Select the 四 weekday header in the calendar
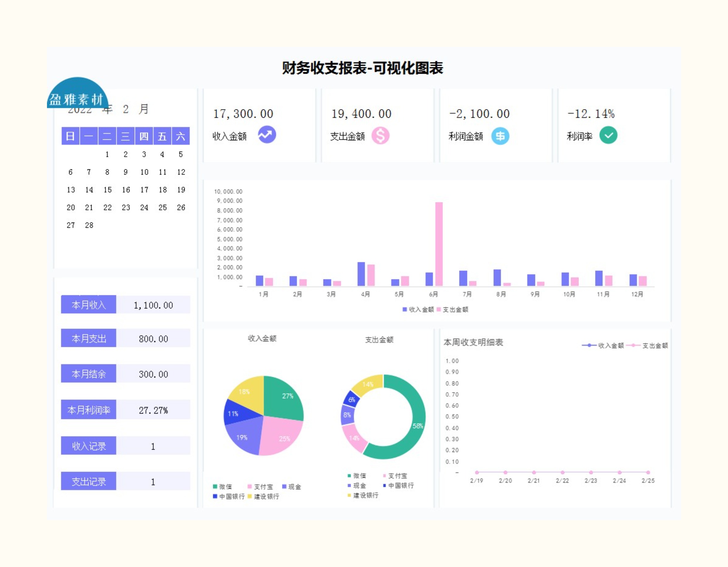 144,136
